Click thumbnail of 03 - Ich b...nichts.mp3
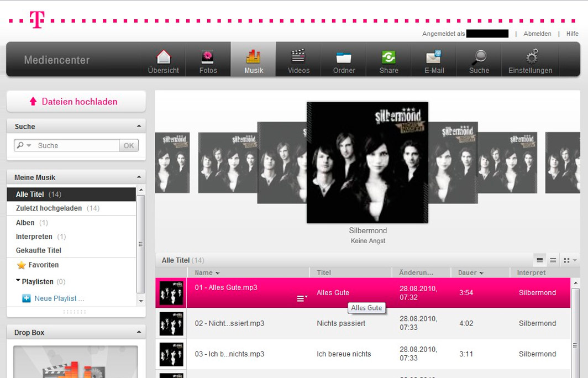Viewport: 588px width, 378px height. tap(171, 354)
